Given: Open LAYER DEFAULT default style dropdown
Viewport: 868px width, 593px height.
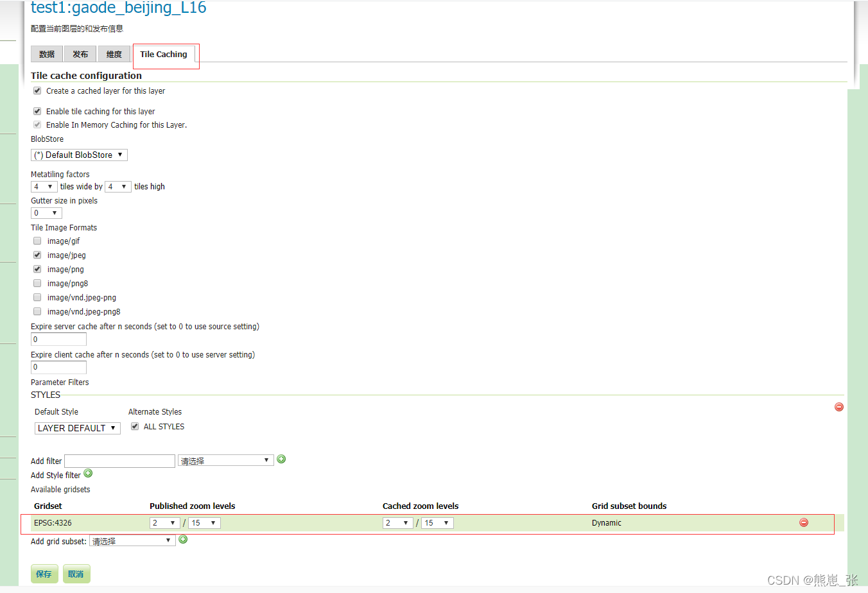Looking at the screenshot, I should [x=78, y=428].
